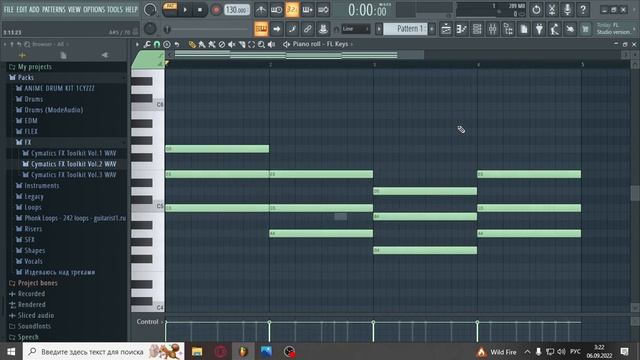
Task: Open the TOOLS menu
Action: pos(115,9)
